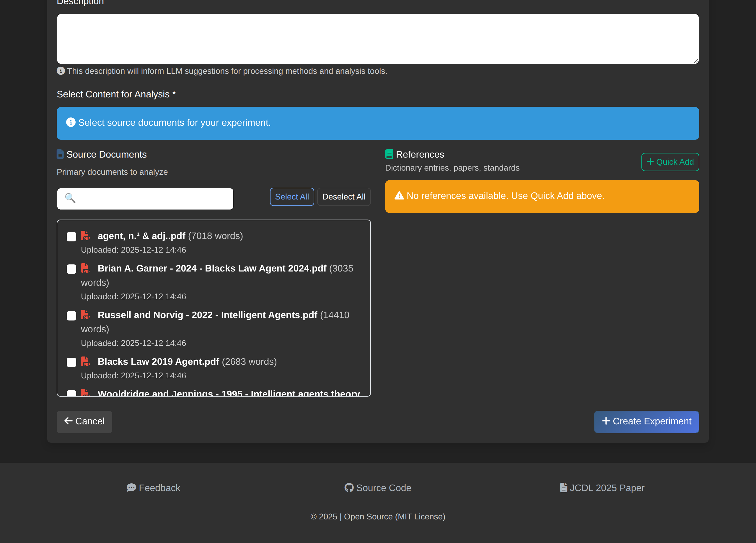Click the Create Experiment button
The height and width of the screenshot is (543, 756).
tap(646, 421)
